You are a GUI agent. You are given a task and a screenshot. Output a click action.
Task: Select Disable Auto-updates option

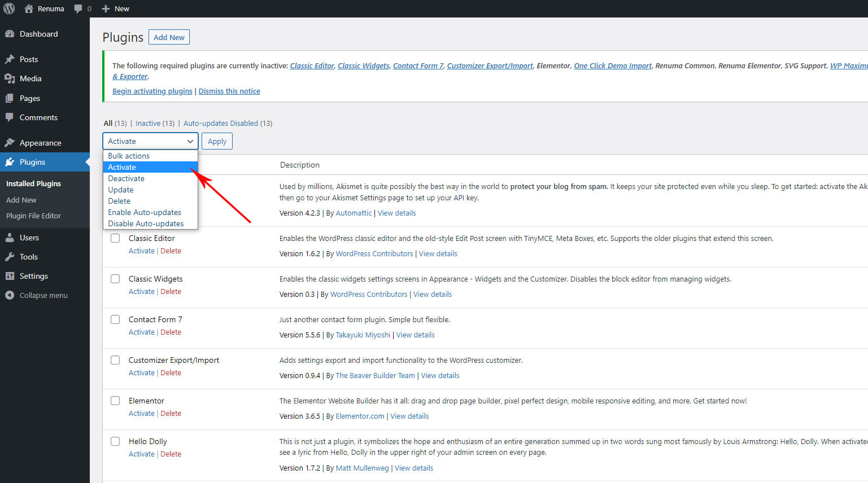pos(150,223)
